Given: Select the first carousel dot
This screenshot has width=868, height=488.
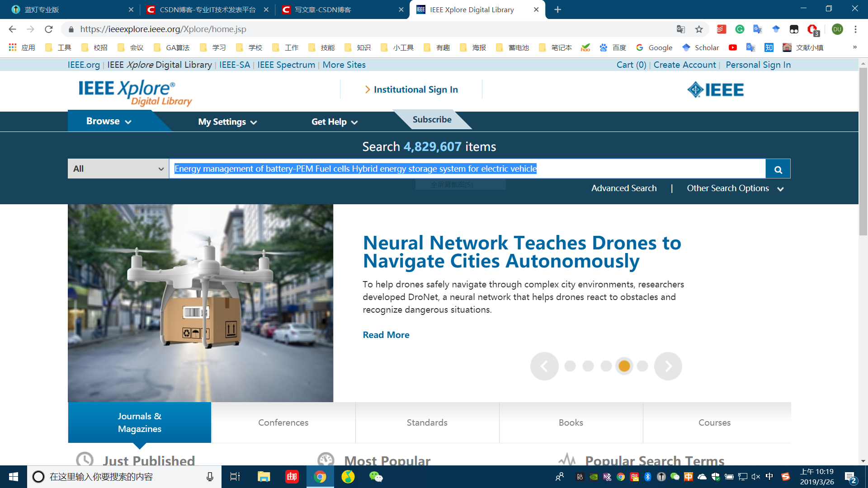Looking at the screenshot, I should coord(570,366).
